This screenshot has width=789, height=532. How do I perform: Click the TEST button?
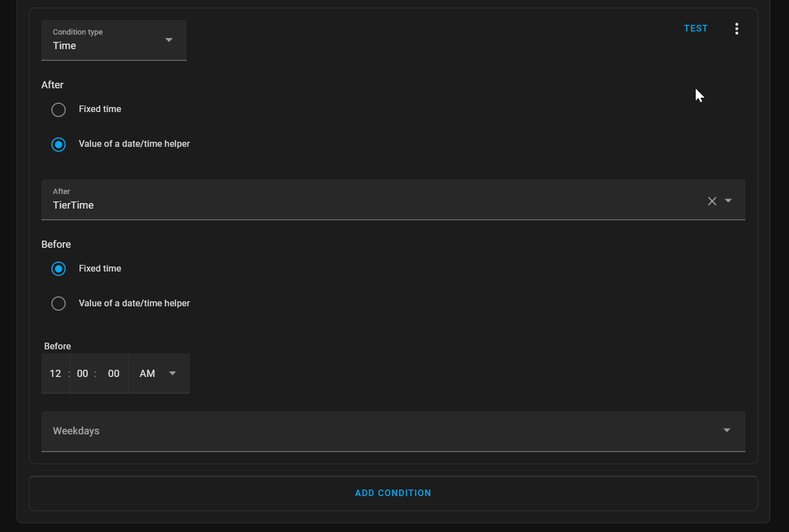(696, 28)
